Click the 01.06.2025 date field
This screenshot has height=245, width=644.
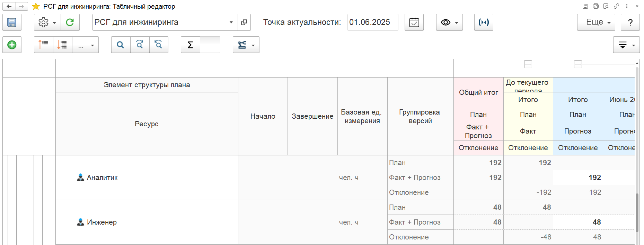tap(372, 22)
